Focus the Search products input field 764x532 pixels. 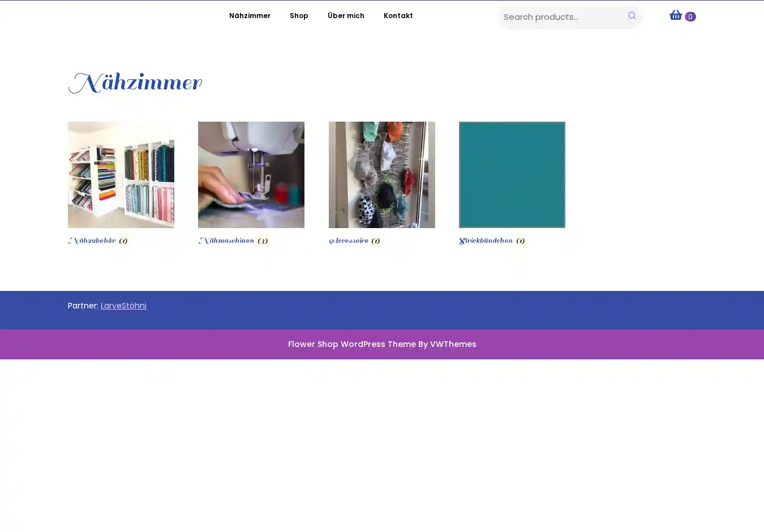(x=560, y=17)
